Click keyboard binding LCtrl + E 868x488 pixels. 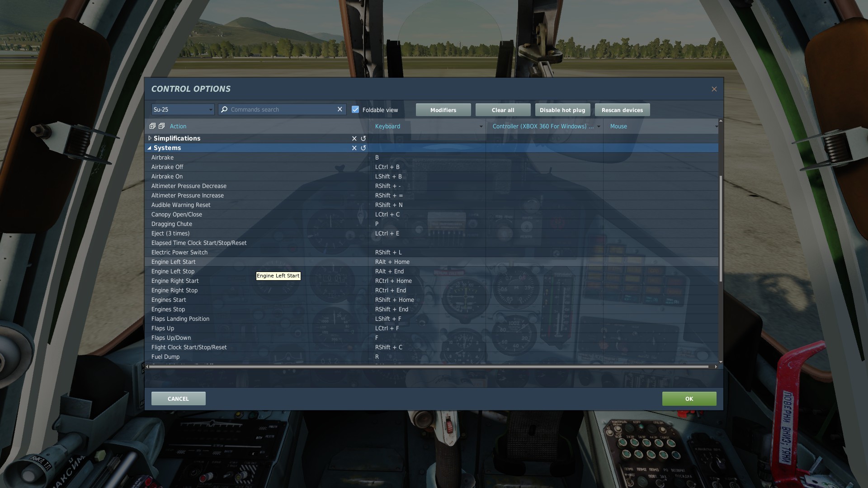[387, 233]
